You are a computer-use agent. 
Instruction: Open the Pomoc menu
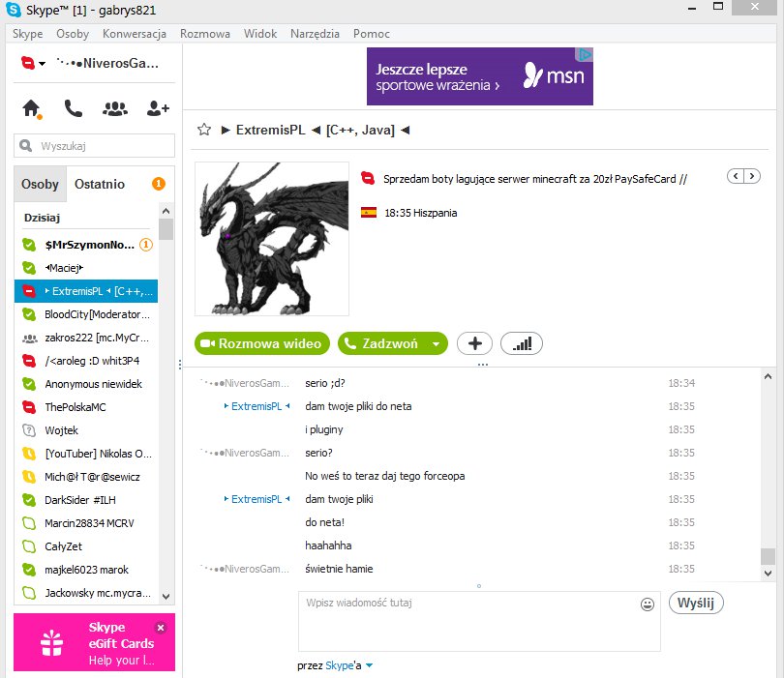tap(371, 34)
